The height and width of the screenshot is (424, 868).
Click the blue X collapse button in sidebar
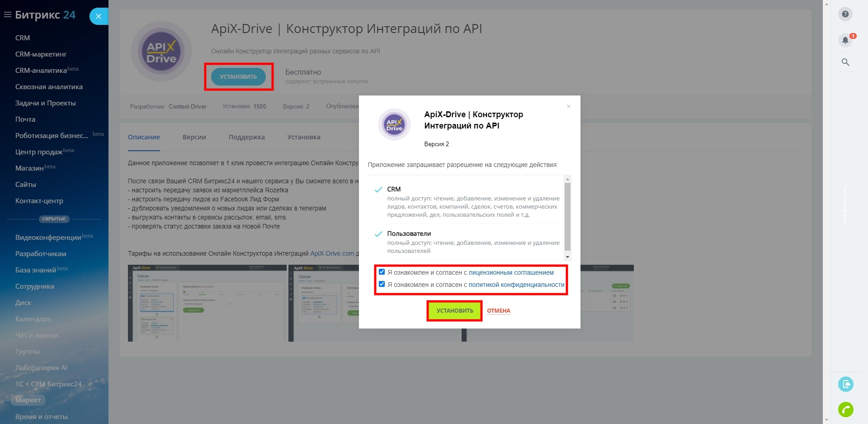coord(99,16)
